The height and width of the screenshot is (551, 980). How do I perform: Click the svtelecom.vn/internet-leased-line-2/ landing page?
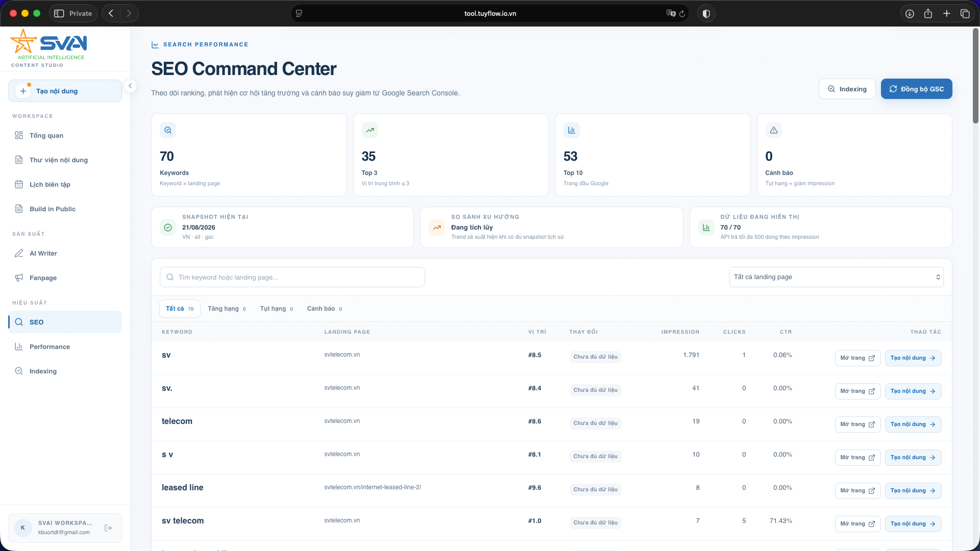373,487
